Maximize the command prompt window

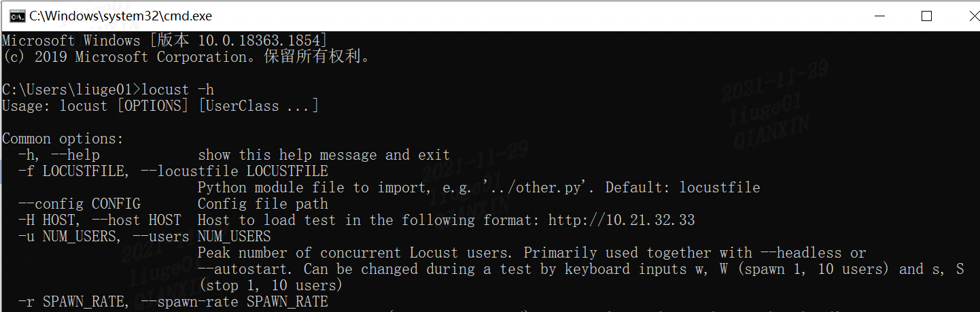coord(926,16)
